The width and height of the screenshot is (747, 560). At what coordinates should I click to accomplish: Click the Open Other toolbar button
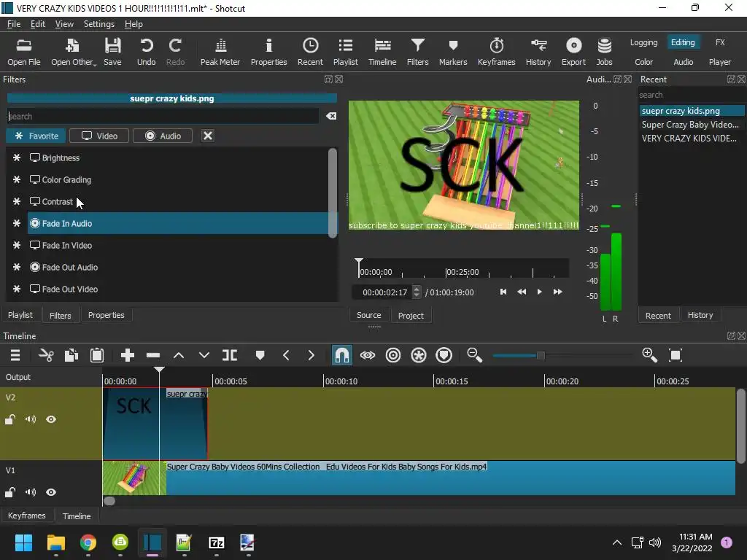73,52
